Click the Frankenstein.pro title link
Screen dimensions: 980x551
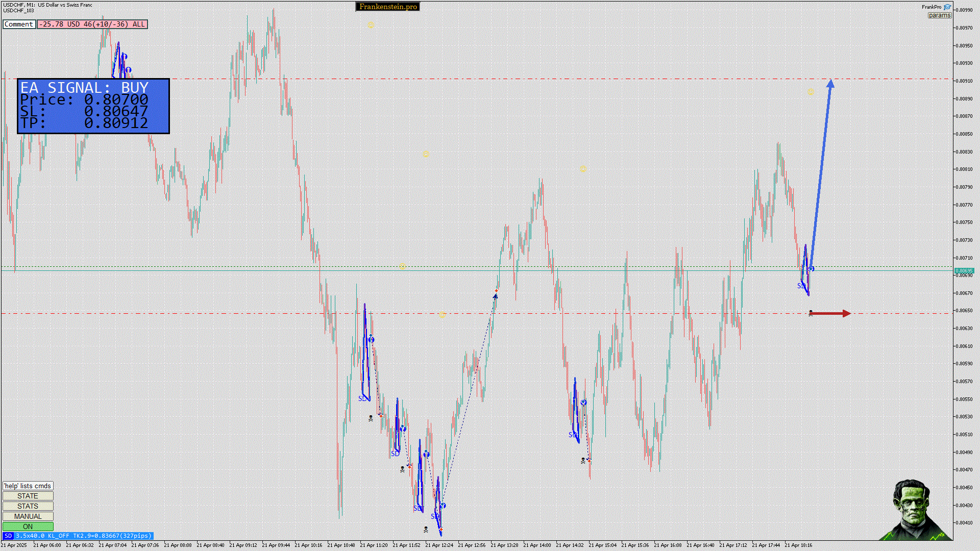pyautogui.click(x=388, y=7)
